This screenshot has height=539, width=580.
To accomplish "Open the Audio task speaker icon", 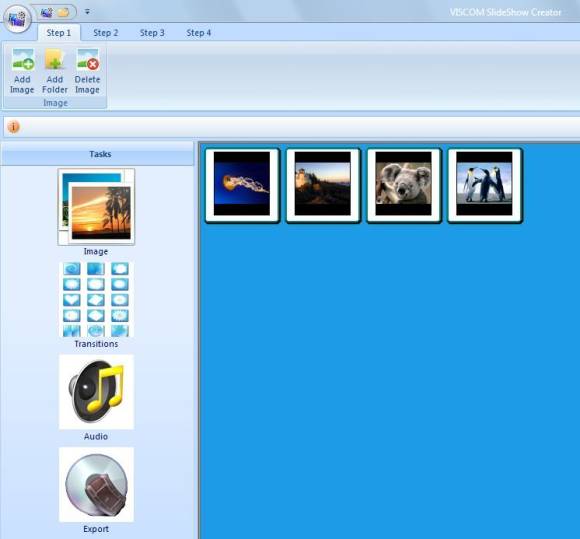I will pos(96,392).
